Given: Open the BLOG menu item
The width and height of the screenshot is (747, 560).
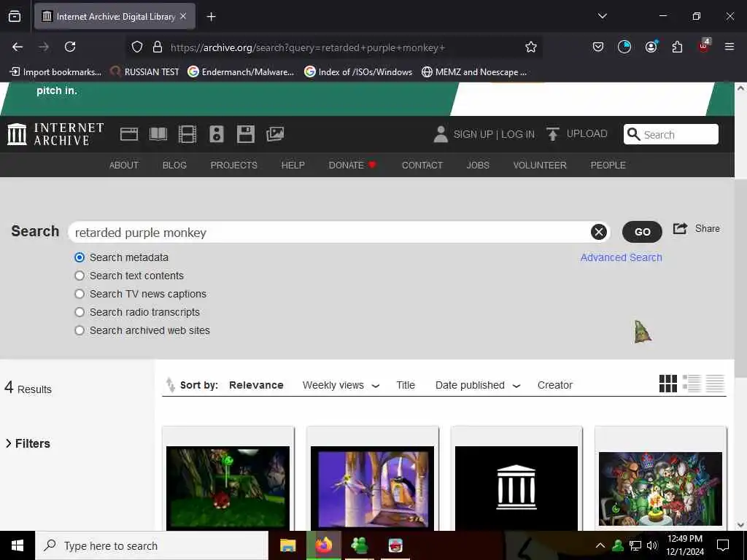Looking at the screenshot, I should point(174,166).
